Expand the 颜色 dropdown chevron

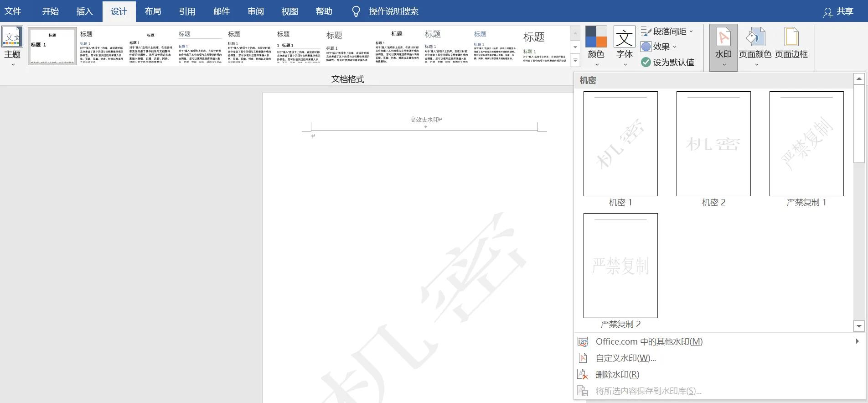(596, 65)
